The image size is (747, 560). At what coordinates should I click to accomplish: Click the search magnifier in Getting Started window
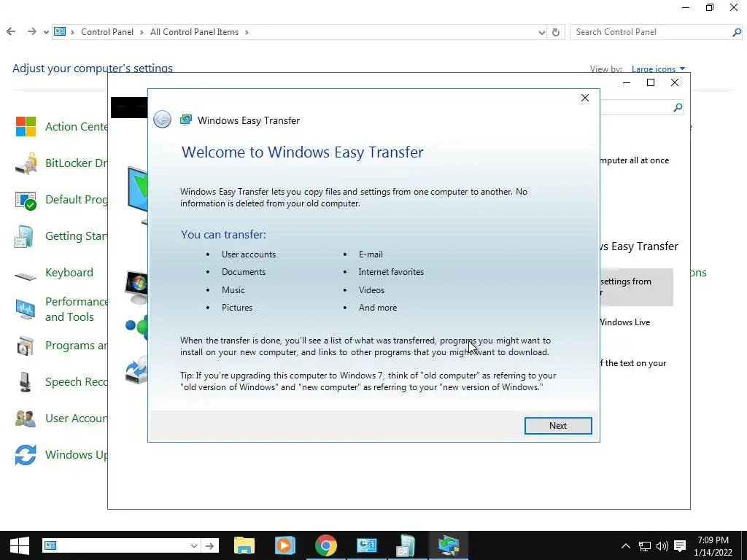[x=678, y=108]
